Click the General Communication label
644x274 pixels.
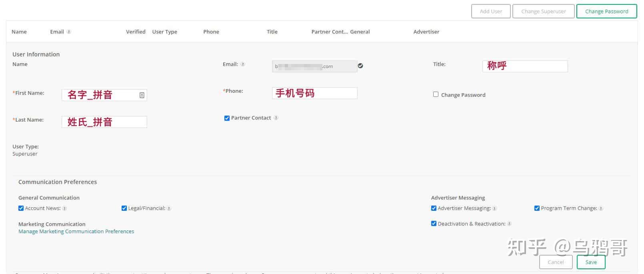click(49, 198)
